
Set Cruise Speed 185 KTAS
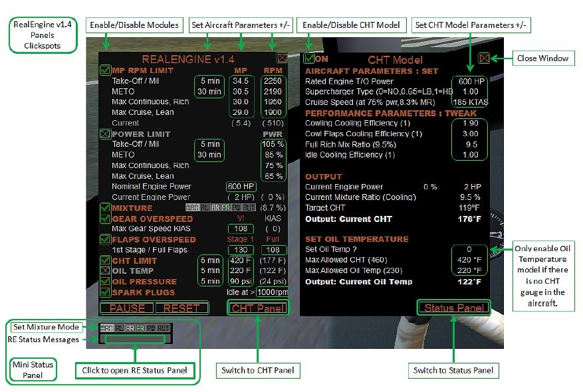point(471,102)
